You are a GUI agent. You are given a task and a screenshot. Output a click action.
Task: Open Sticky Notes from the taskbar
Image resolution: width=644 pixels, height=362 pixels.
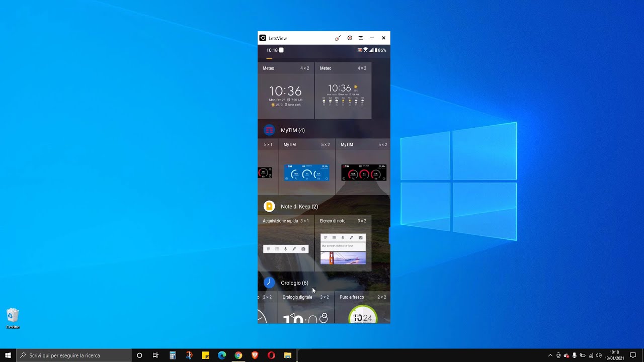coord(205,355)
